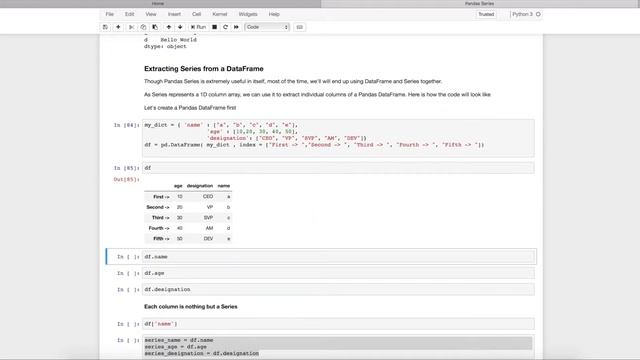
Task: Open the View menu
Action: tap(151, 14)
